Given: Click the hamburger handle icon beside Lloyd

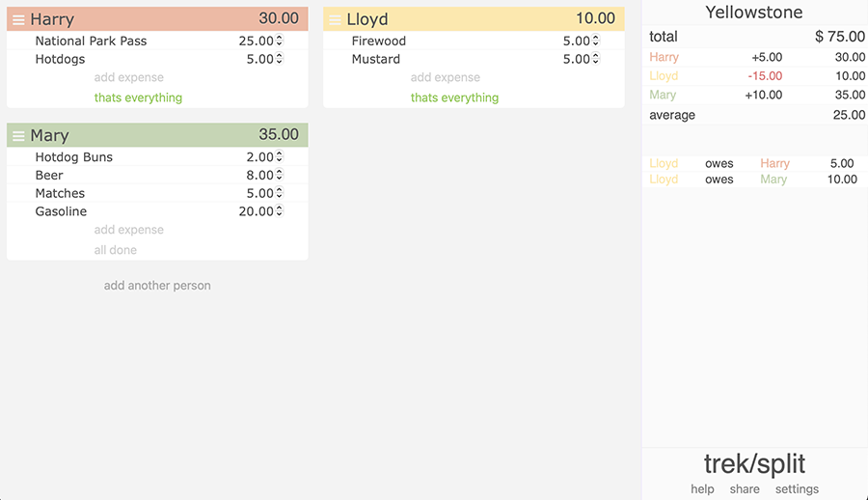Looking at the screenshot, I should click(x=335, y=20).
